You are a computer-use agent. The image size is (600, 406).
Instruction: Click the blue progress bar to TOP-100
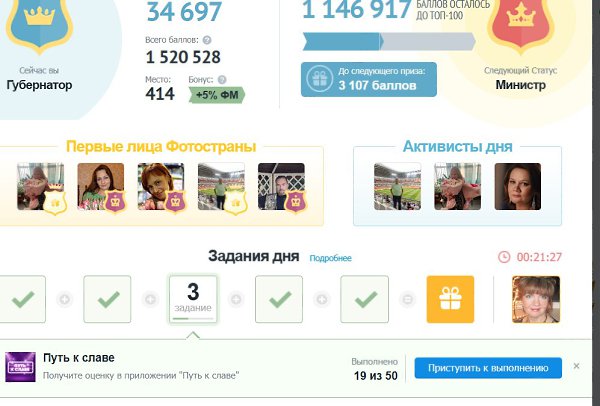(x=389, y=41)
